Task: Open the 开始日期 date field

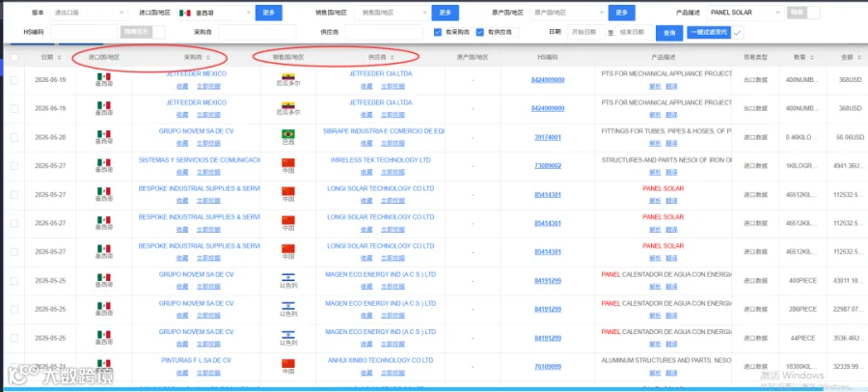Action: pyautogui.click(x=586, y=32)
